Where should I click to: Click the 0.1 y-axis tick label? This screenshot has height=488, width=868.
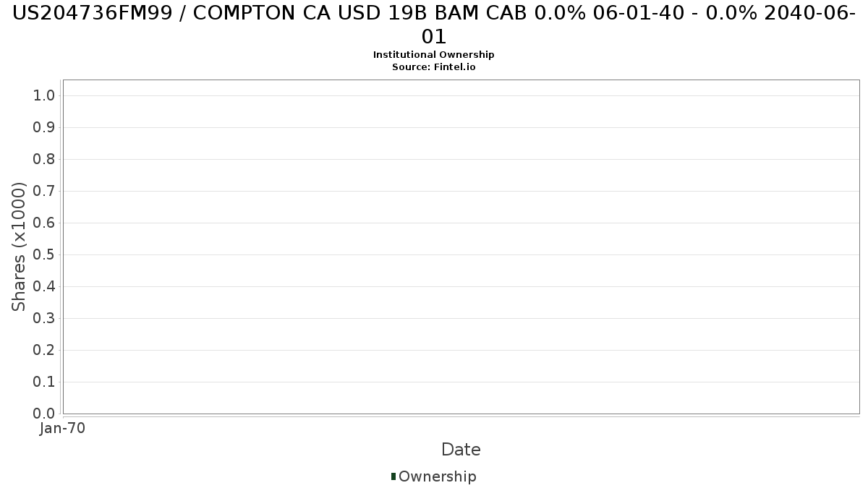[x=44, y=382]
